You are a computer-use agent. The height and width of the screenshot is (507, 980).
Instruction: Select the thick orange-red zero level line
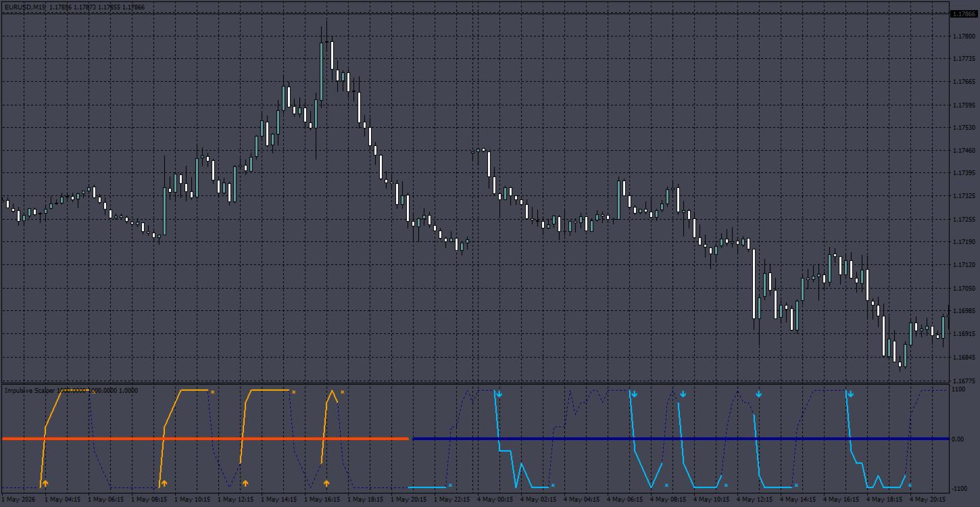point(205,439)
